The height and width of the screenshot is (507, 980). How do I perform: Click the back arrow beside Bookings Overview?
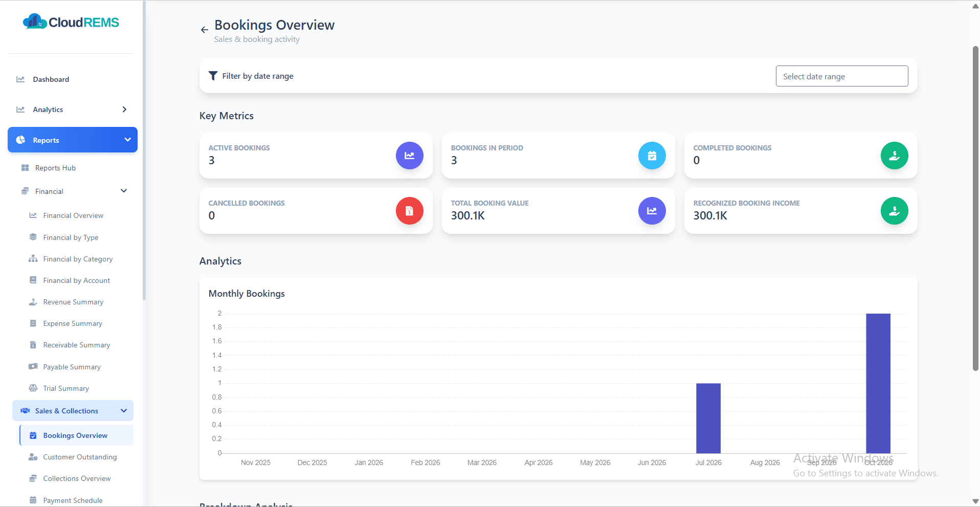pyautogui.click(x=204, y=30)
